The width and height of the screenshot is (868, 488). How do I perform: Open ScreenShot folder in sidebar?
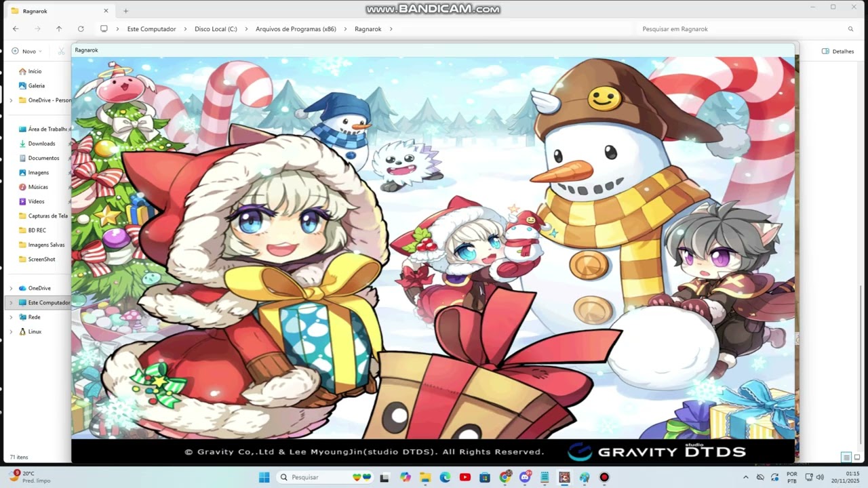tap(37, 259)
